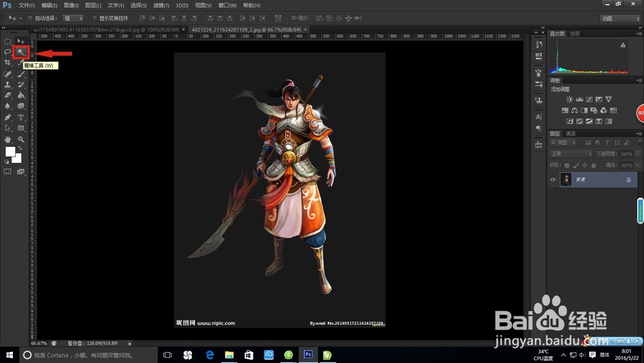Open Move tool preset picker arrow
This screenshot has height=363, width=644.
pyautogui.click(x=21, y=18)
